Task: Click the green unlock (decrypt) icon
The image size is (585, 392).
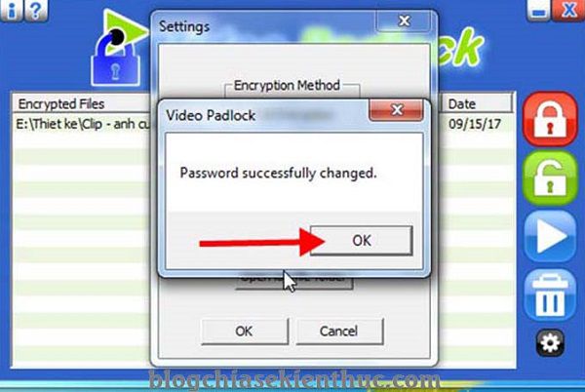Action: point(550,177)
